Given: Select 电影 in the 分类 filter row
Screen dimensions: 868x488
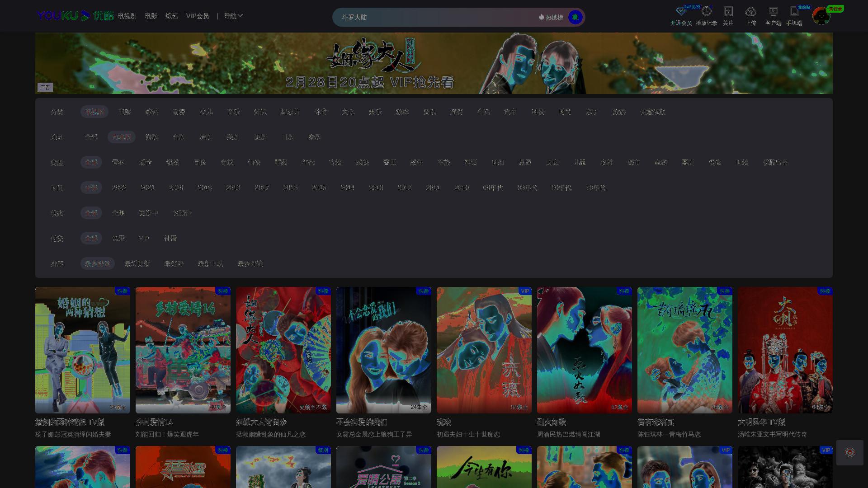Looking at the screenshot, I should (125, 112).
